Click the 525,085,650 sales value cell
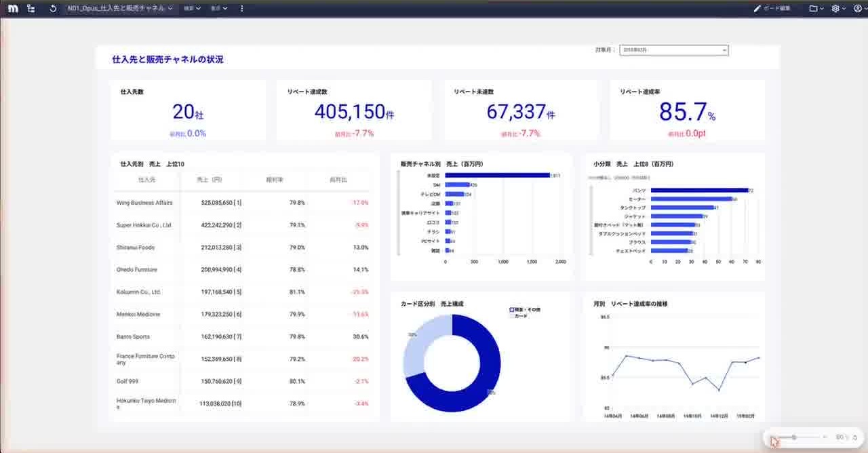868x453 pixels. [x=222, y=203]
